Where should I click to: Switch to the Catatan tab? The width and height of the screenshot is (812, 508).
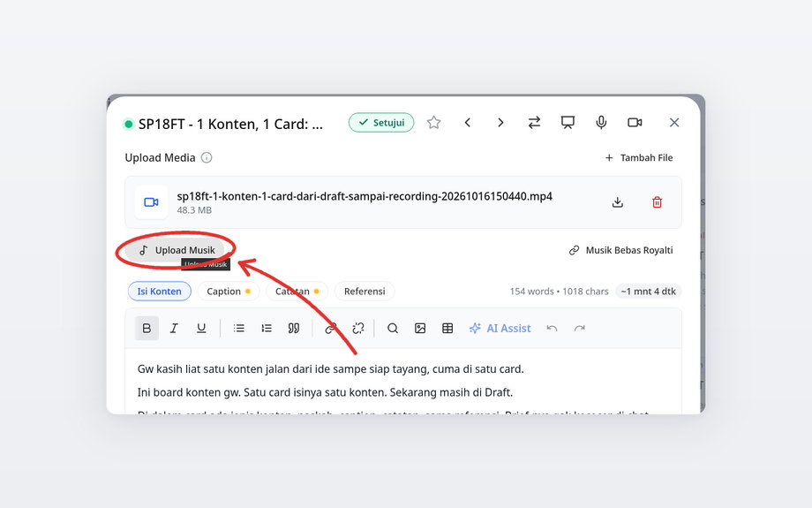pos(297,292)
